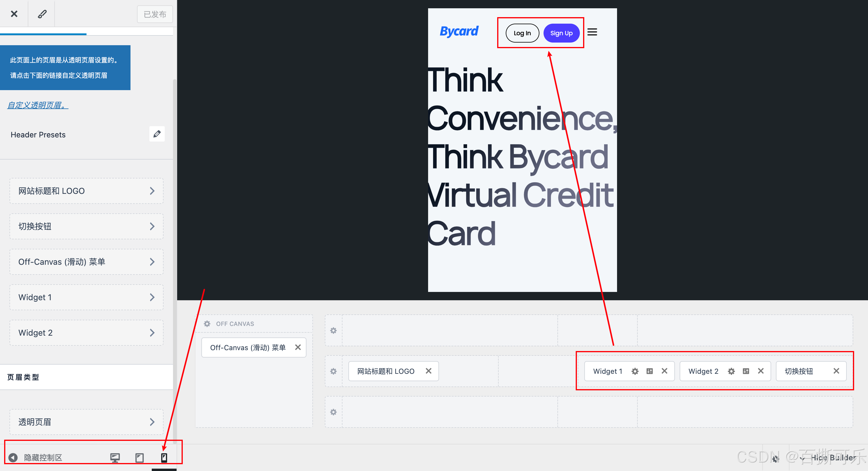Open OFF CANVAS section settings gear
Image resolution: width=868 pixels, height=471 pixels.
(207, 324)
